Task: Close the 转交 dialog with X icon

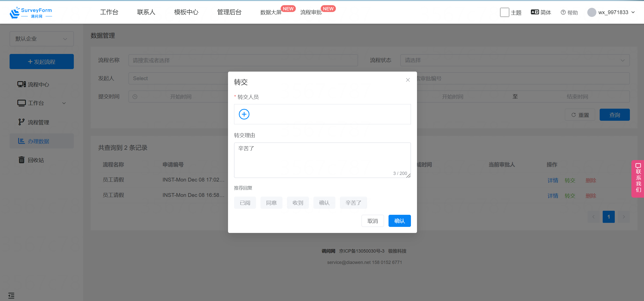Action: [408, 80]
